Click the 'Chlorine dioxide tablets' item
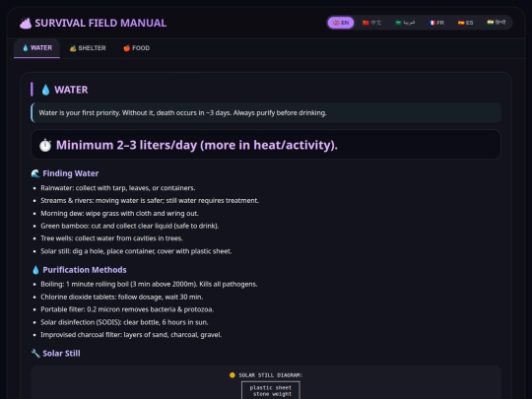This screenshot has width=532, height=399. 122,297
